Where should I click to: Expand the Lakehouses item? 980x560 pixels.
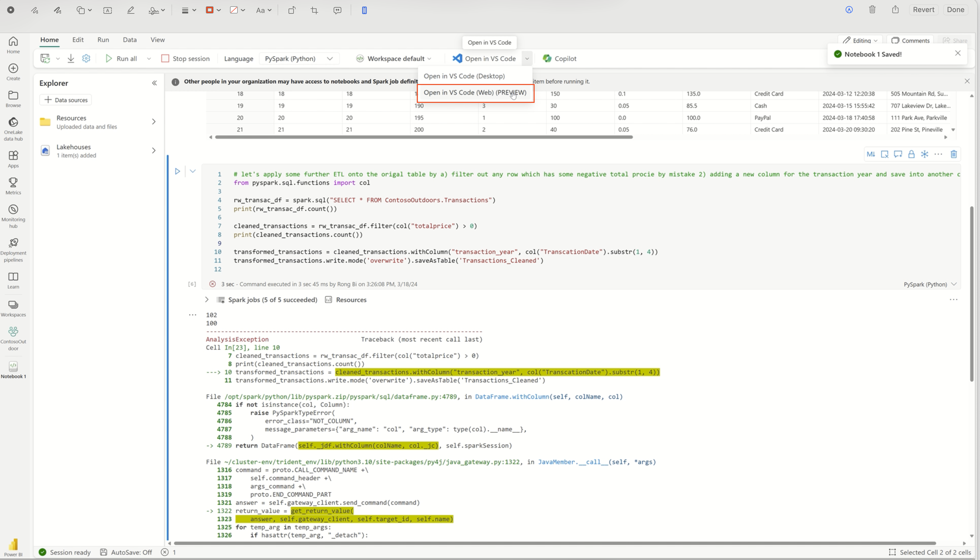coord(153,150)
